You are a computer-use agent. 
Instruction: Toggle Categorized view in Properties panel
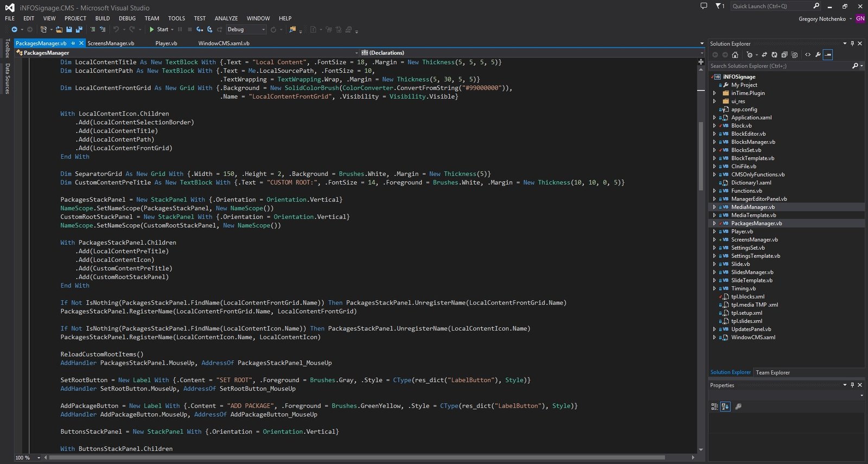point(714,406)
